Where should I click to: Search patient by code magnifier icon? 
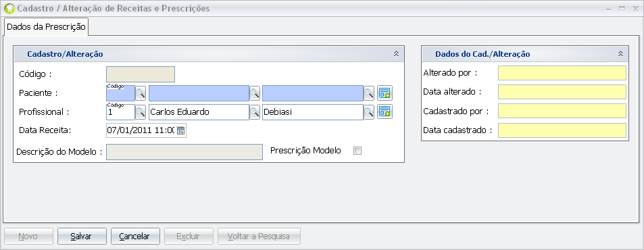click(x=141, y=93)
